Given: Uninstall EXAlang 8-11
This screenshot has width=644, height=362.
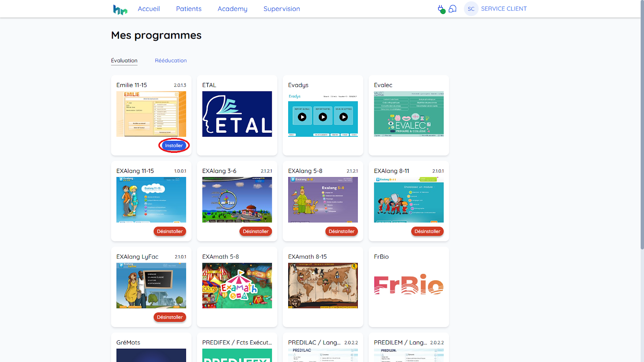Looking at the screenshot, I should (x=427, y=231).
